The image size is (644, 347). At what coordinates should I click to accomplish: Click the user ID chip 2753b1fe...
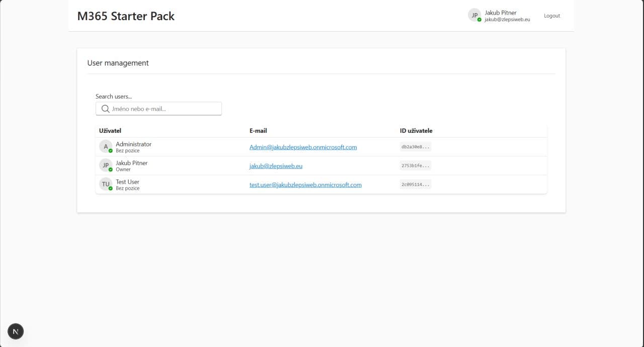pyautogui.click(x=416, y=165)
